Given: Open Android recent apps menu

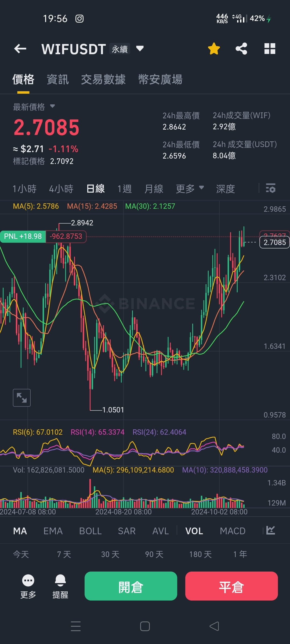Looking at the screenshot, I should [x=76, y=626].
